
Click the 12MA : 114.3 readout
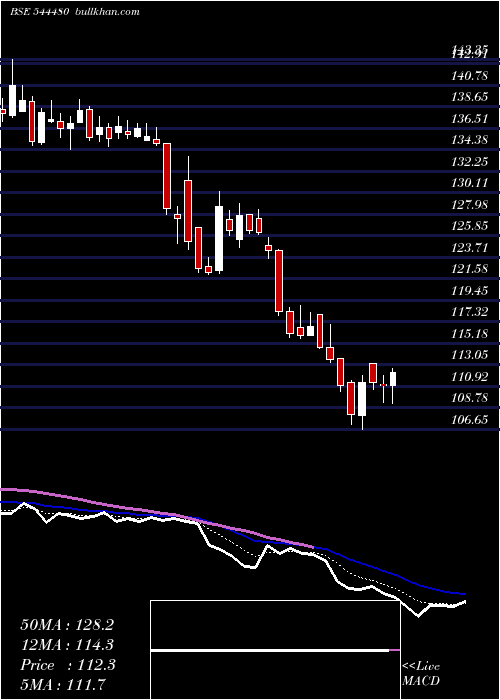click(67, 645)
